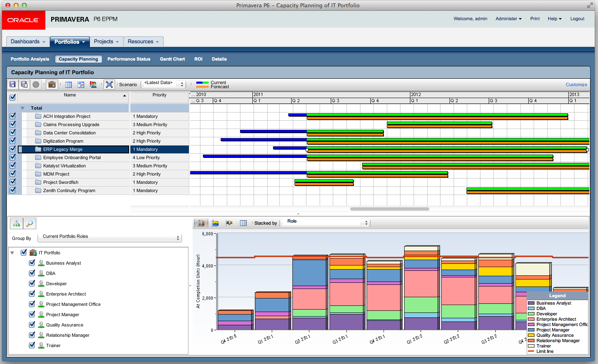Viewport: 598px width, 364px height.
Task: Switch to the Performance Status tab
Action: 129,59
